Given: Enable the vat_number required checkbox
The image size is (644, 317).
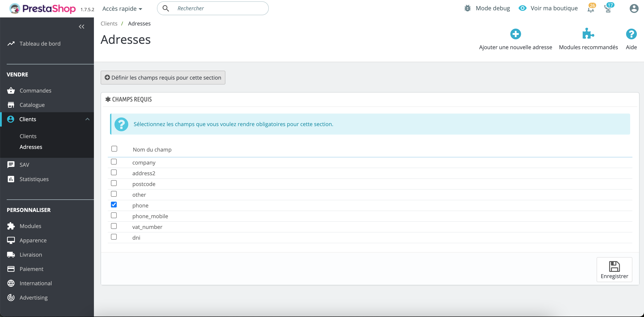Looking at the screenshot, I should click(x=114, y=226).
